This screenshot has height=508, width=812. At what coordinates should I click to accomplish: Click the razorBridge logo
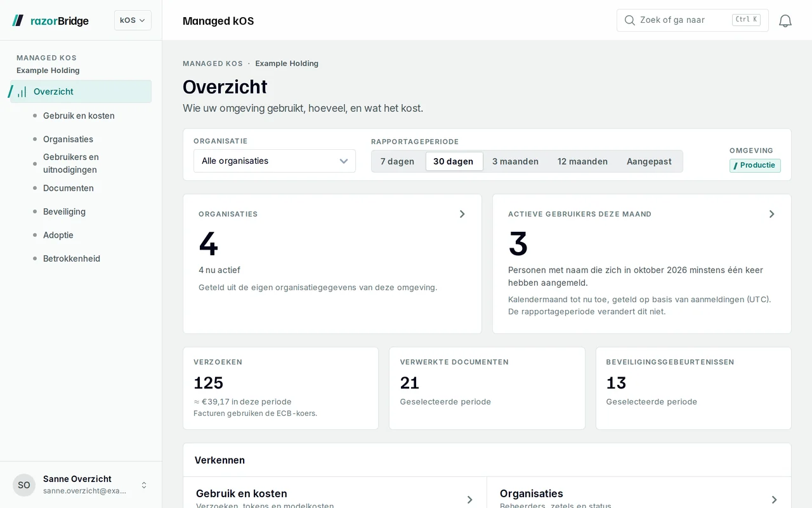coord(51,21)
